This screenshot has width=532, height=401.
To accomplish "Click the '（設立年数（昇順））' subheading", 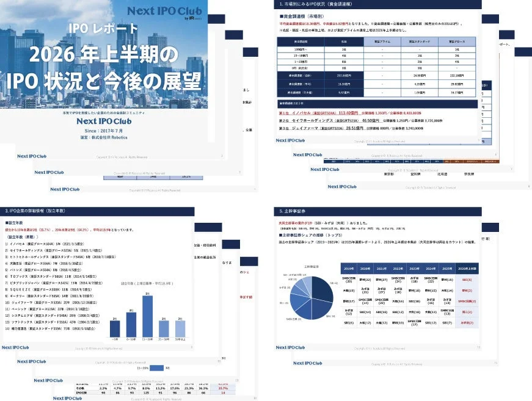I will coord(23,237).
